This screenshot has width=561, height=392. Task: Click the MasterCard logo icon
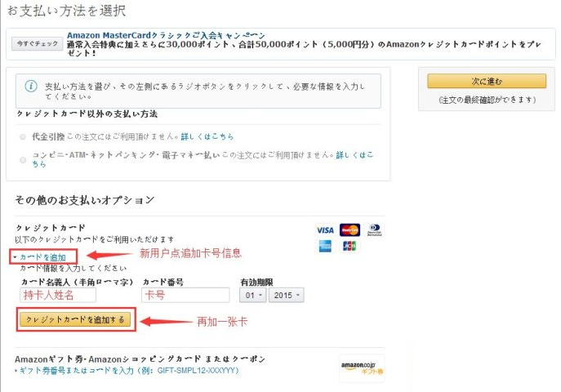click(350, 229)
